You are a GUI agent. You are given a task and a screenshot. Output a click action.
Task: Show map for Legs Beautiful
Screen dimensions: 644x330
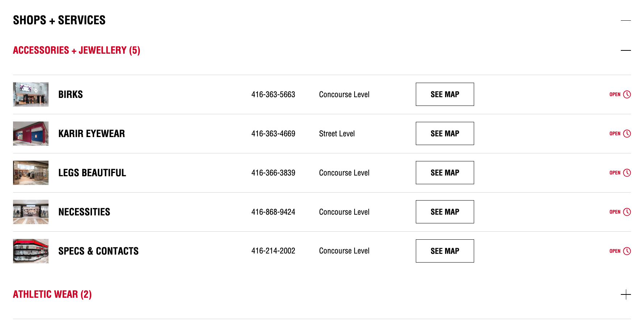445,173
